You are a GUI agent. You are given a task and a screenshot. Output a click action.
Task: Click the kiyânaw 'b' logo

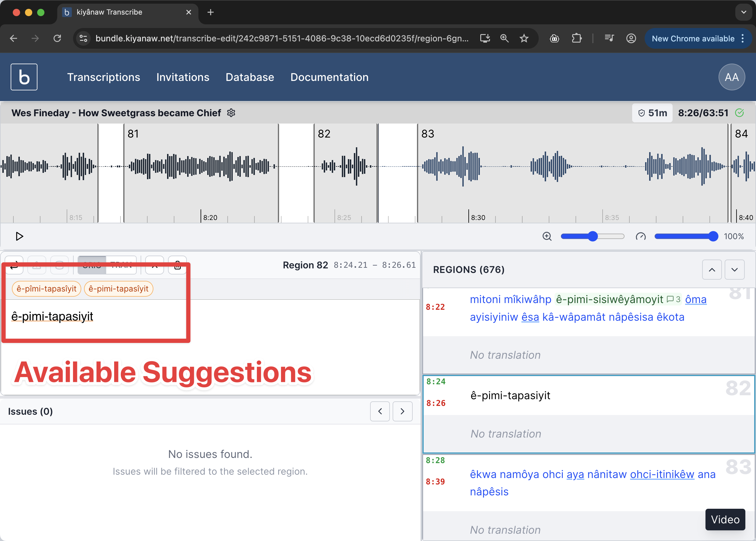[24, 77]
